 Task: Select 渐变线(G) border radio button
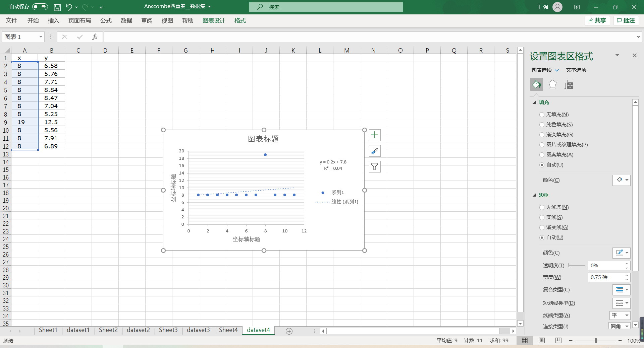point(542,227)
